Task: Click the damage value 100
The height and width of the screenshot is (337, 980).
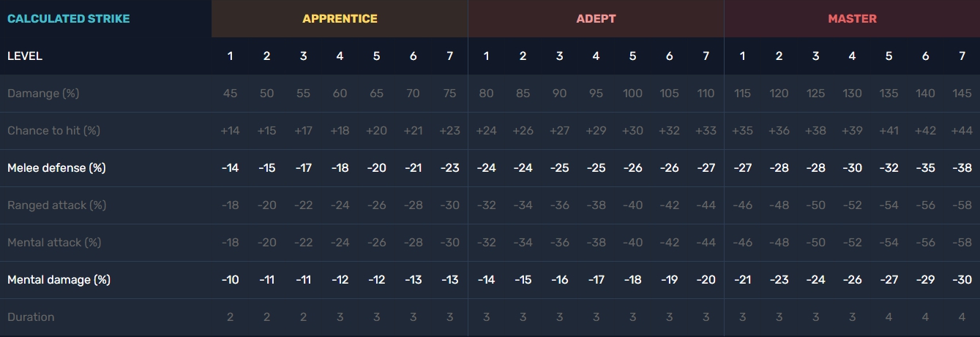Action: pyautogui.click(x=632, y=94)
